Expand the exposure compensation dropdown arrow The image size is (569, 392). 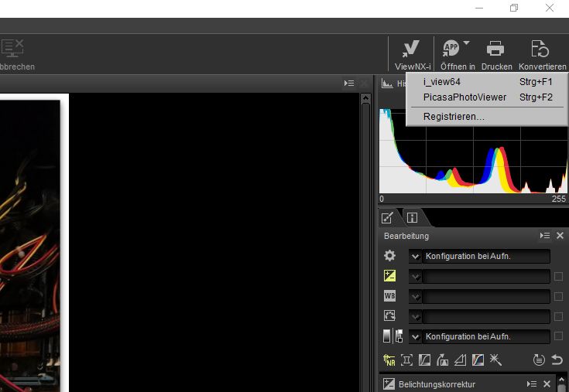pos(415,277)
